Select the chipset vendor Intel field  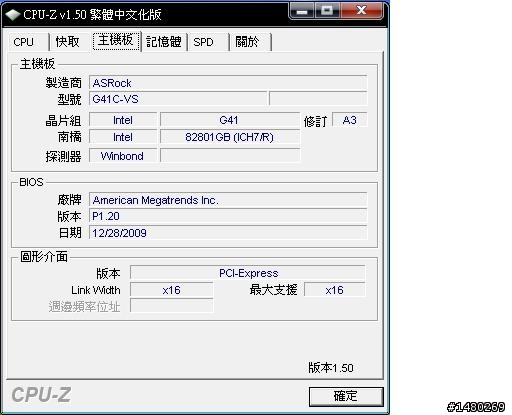[x=123, y=120]
